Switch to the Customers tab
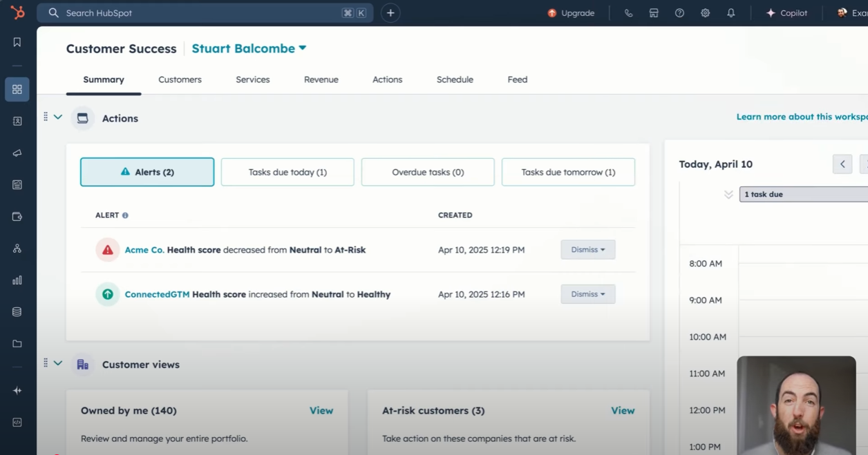868x455 pixels. [x=180, y=79]
